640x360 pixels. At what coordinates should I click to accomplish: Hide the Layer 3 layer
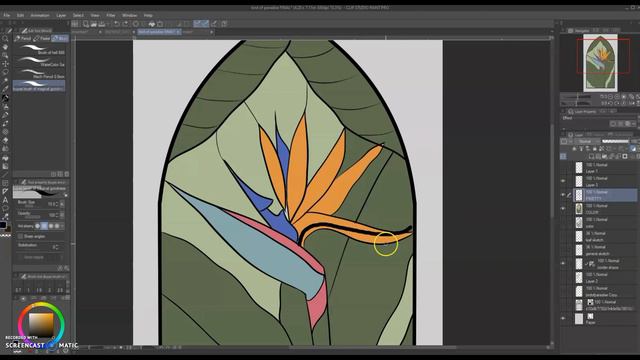(563, 181)
